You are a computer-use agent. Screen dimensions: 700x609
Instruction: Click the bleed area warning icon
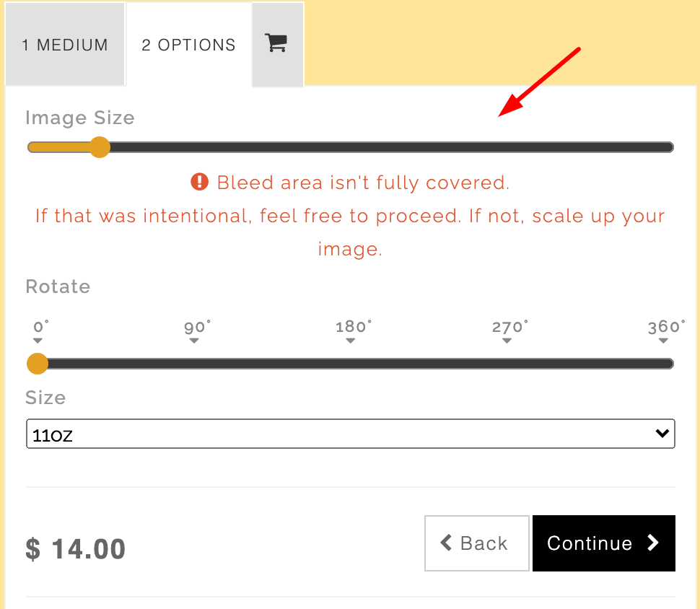click(200, 182)
